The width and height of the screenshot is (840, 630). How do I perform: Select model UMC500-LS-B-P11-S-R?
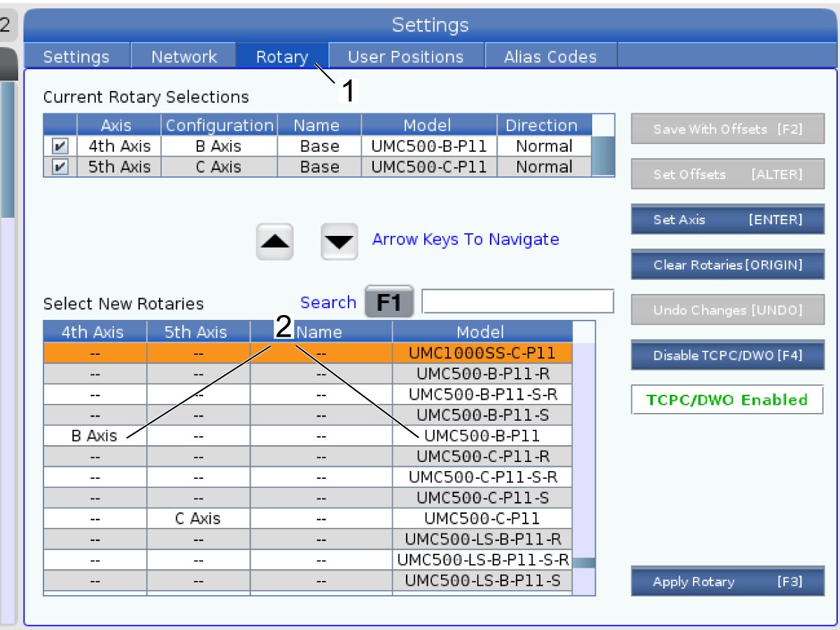coord(482,560)
